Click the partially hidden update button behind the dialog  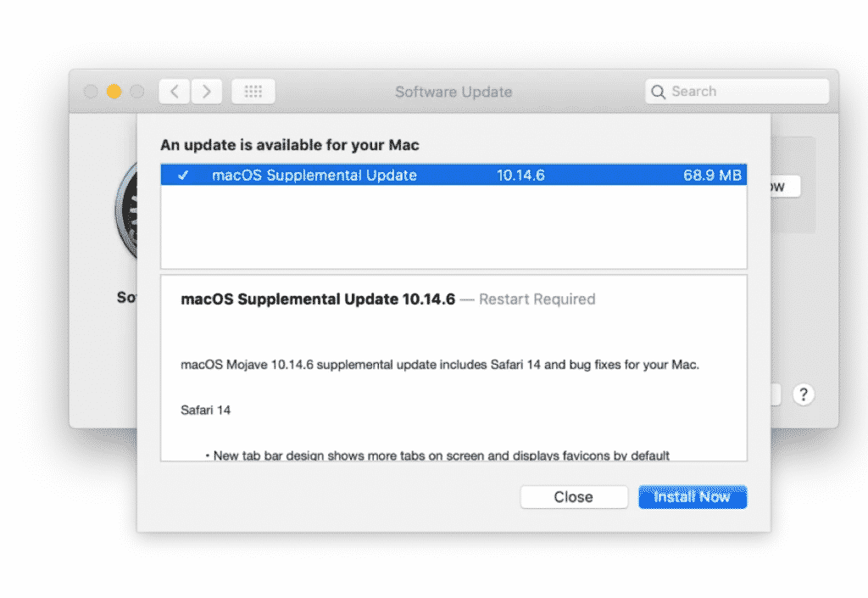pyautogui.click(x=776, y=187)
